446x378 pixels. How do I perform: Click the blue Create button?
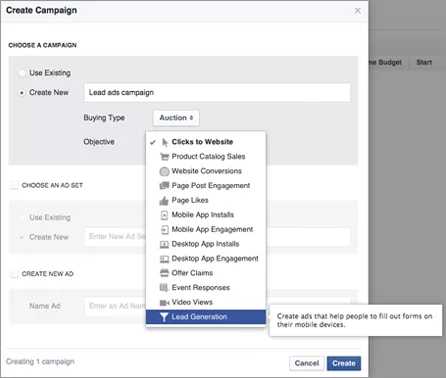click(x=344, y=363)
